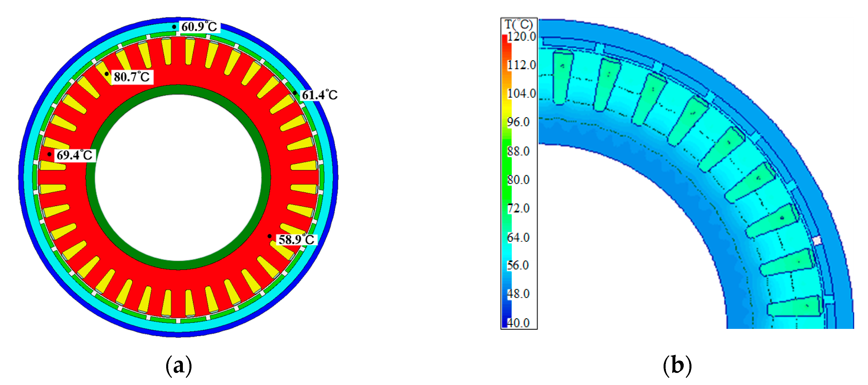The image size is (868, 385).
Task: Click the T(°C) legend title
Action: tap(519, 24)
